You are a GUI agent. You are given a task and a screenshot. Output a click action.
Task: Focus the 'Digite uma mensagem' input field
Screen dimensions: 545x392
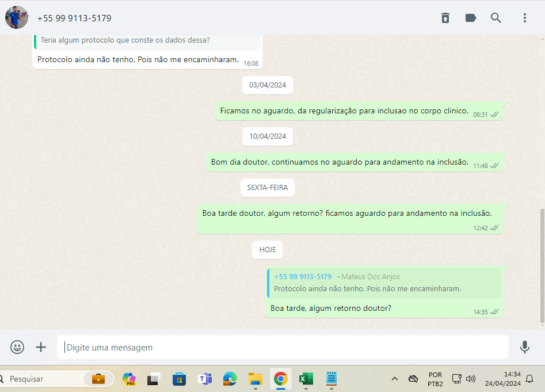pos(283,347)
